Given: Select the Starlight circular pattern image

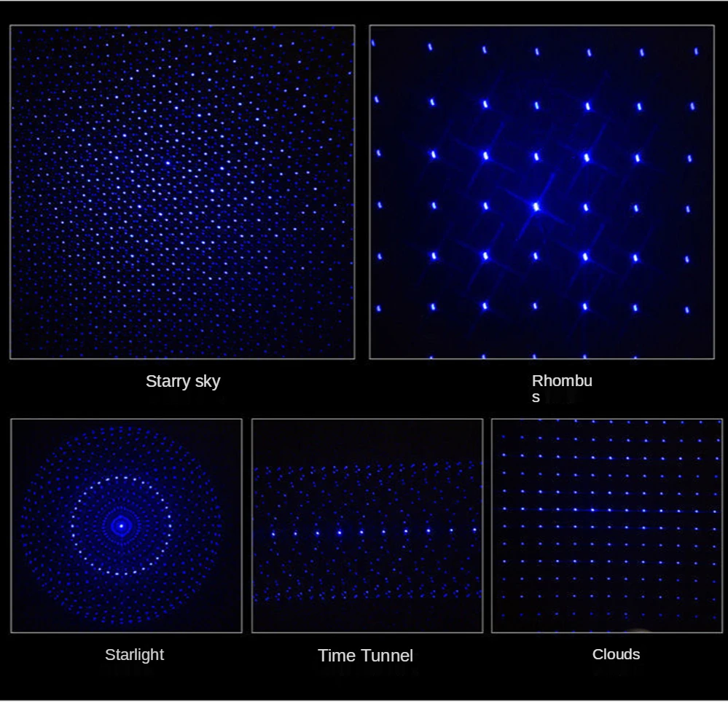Looking at the screenshot, I should (x=126, y=526).
